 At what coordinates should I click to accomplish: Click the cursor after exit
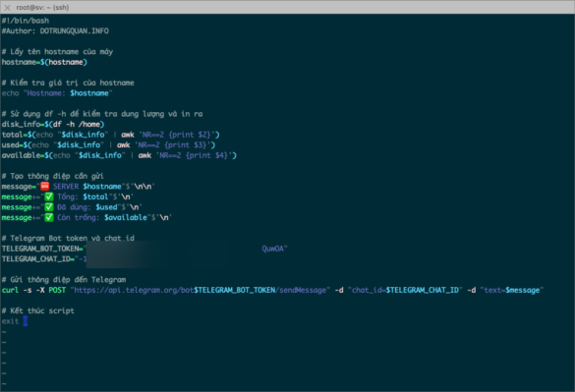[x=26, y=321]
